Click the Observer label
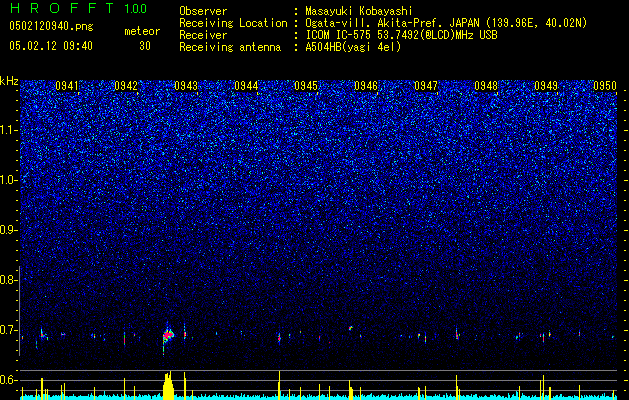 click(x=203, y=11)
